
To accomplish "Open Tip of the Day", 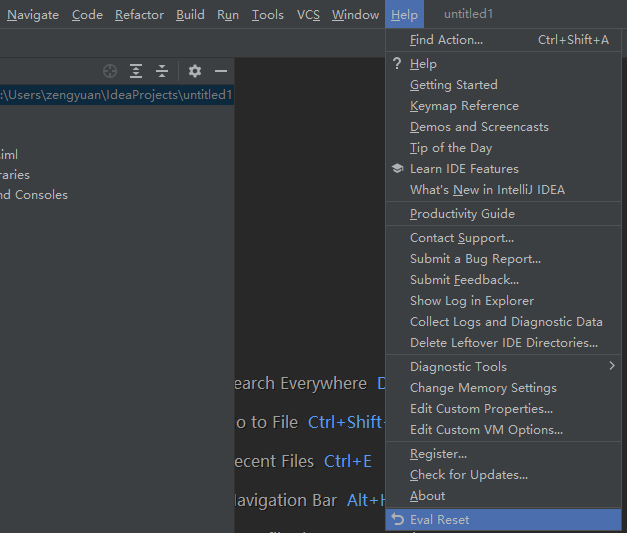I will tap(451, 148).
